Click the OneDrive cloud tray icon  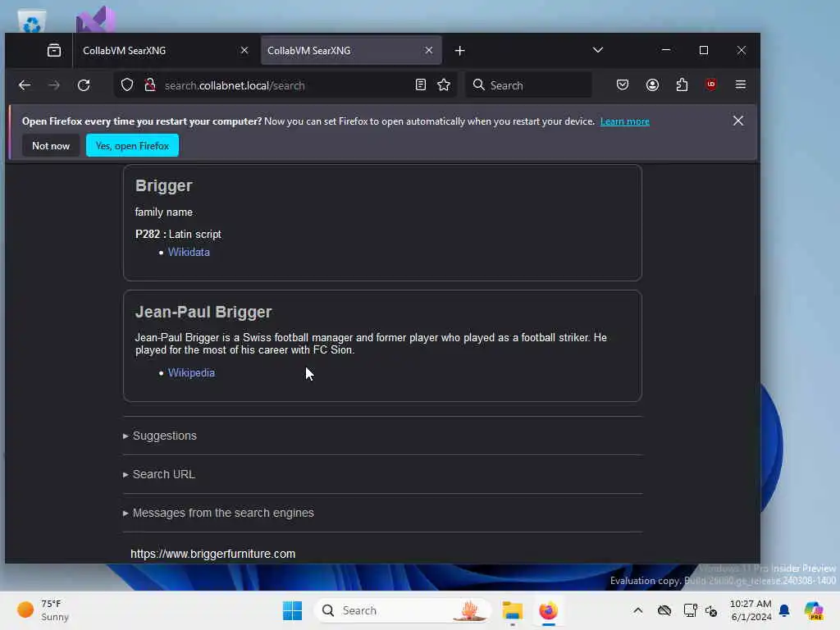point(664,610)
